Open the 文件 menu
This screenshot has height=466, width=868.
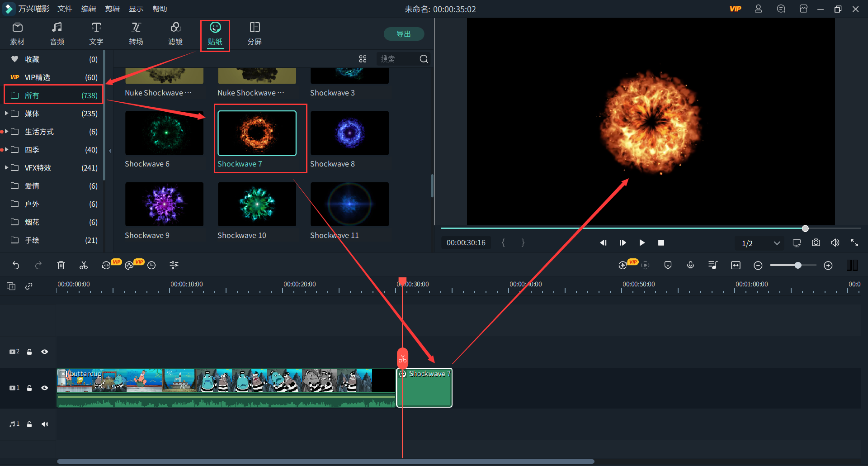tap(65, 9)
